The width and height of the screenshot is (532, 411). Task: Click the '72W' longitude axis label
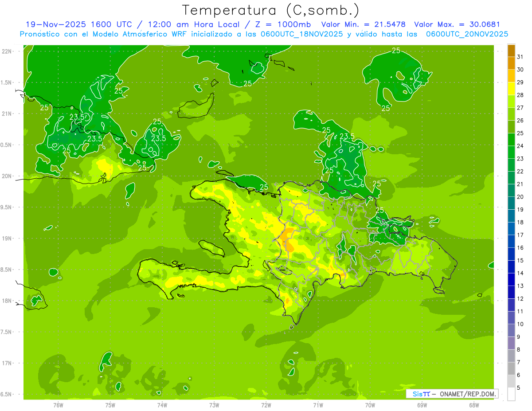tap(266, 405)
